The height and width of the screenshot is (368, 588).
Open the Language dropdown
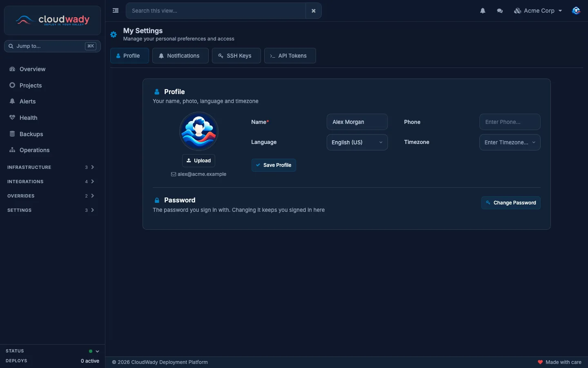tap(357, 142)
